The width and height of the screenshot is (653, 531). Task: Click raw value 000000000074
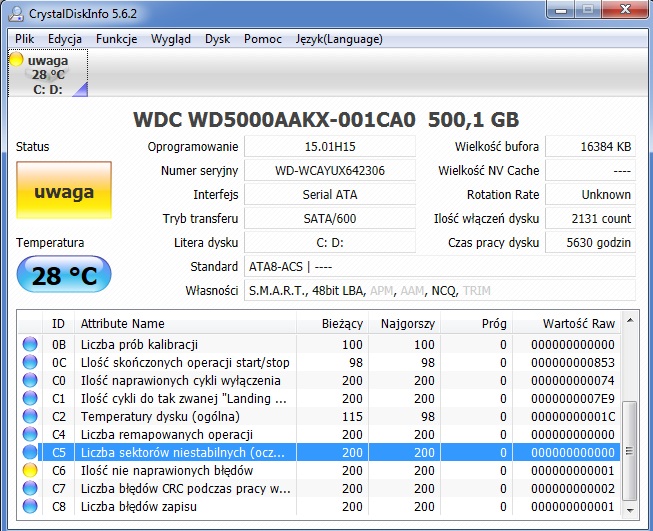coord(573,381)
